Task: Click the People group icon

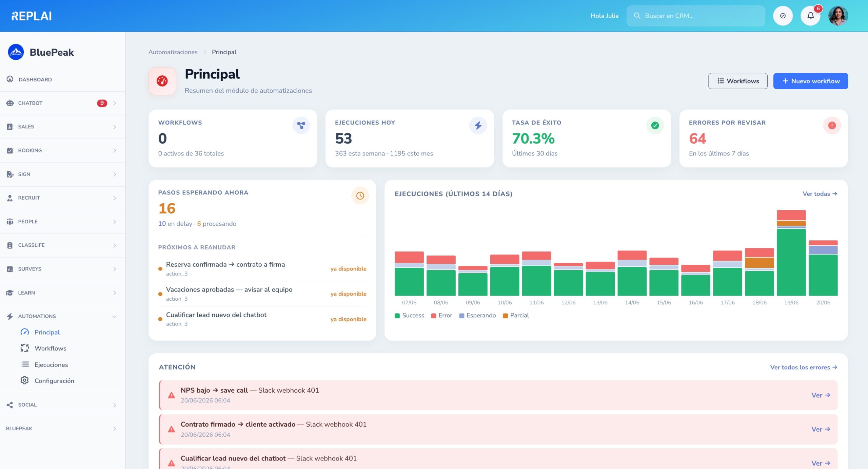Action: tap(10, 221)
